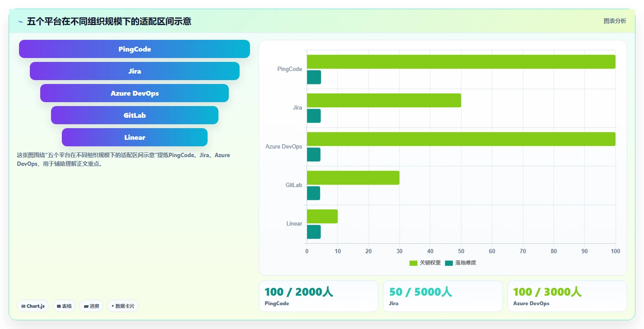Click Jira's green 关键权重 bar
Viewport: 644px width, 329px height.
(384, 100)
